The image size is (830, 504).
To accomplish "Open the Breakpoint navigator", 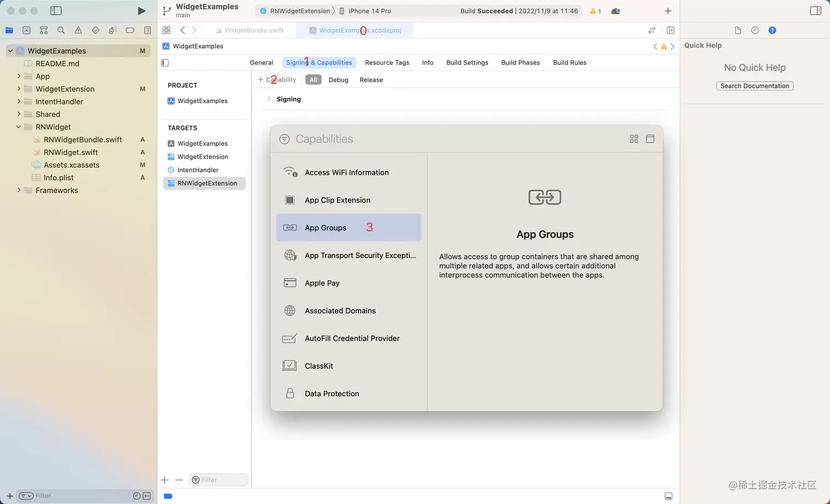I will [130, 30].
